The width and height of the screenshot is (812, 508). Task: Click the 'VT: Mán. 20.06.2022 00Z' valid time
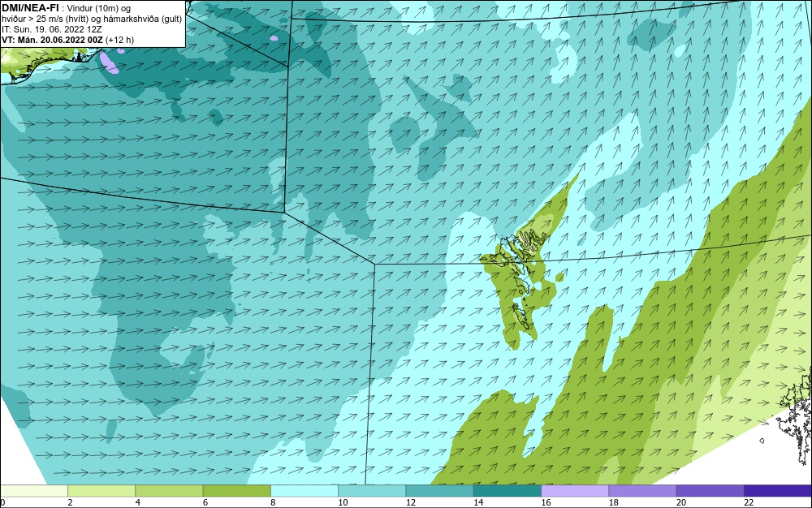[x=54, y=40]
